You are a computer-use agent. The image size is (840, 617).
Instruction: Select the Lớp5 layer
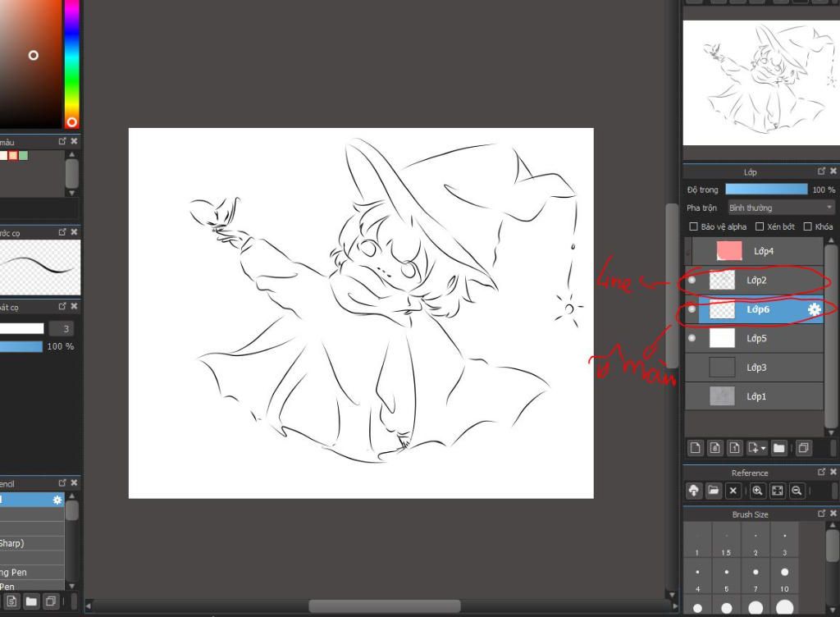755,338
